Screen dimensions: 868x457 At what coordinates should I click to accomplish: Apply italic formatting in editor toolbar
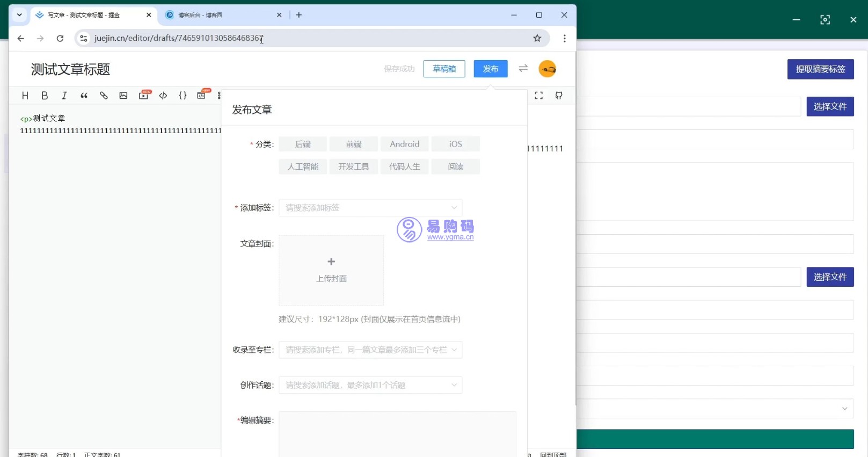coord(64,96)
